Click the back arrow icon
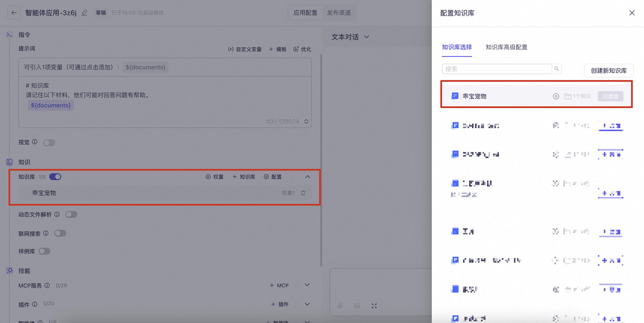Viewport: 644px width, 323px height. point(14,13)
